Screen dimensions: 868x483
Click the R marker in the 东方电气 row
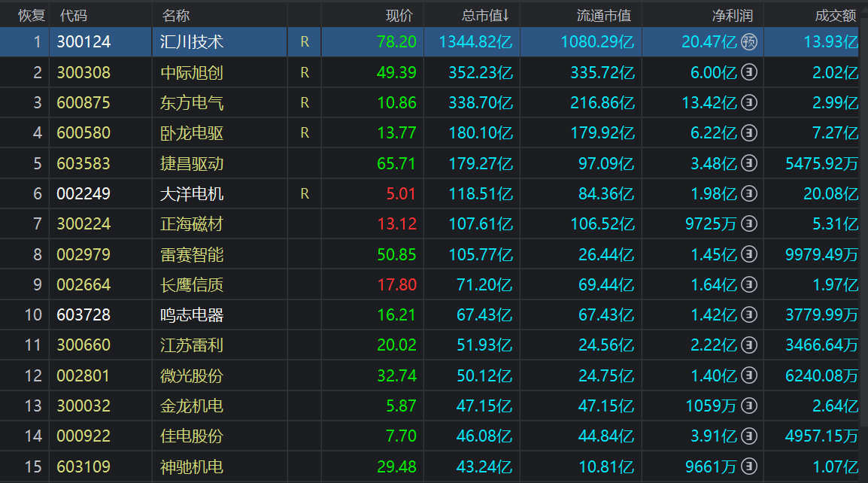click(305, 102)
